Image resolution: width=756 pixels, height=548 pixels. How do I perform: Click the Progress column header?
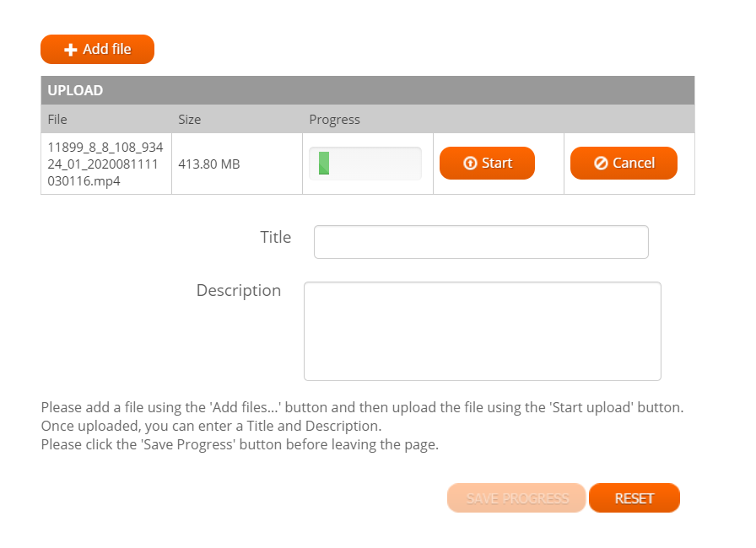[335, 120]
